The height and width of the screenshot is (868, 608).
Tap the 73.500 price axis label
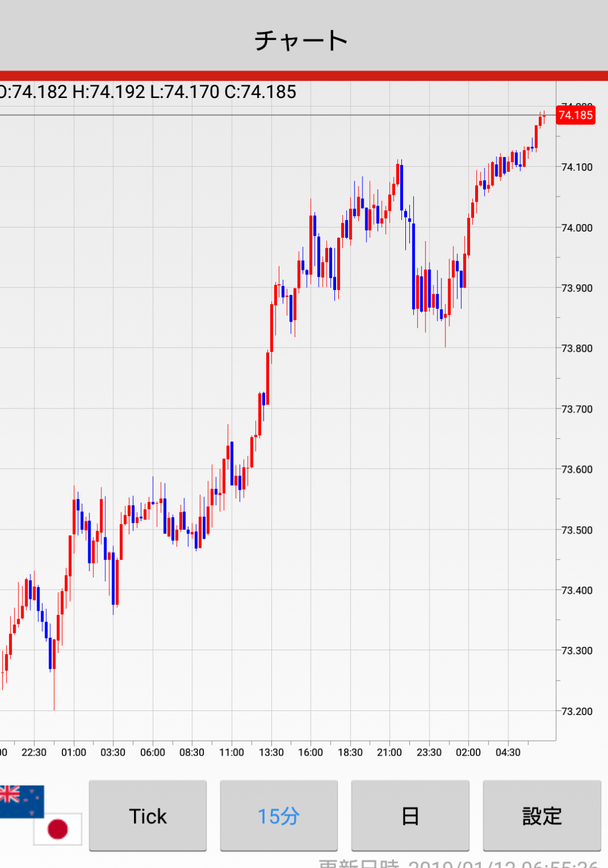pyautogui.click(x=577, y=530)
